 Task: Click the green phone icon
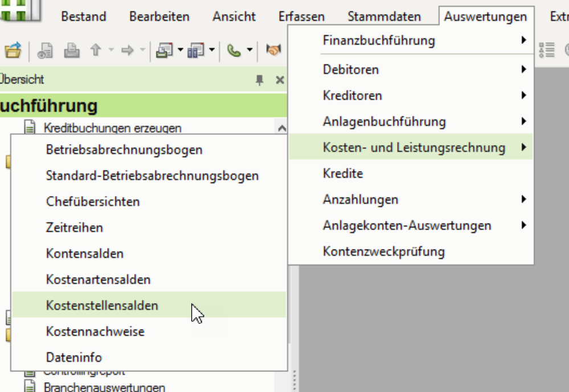pos(234,51)
